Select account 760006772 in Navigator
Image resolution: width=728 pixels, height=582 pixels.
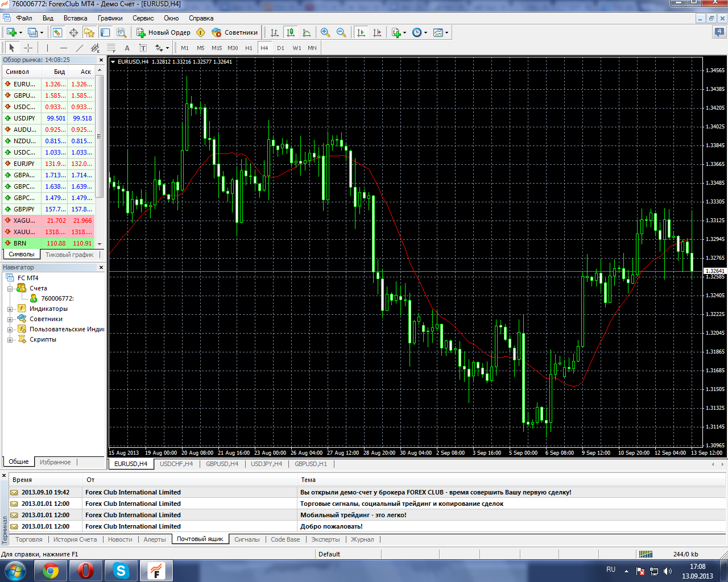point(57,298)
